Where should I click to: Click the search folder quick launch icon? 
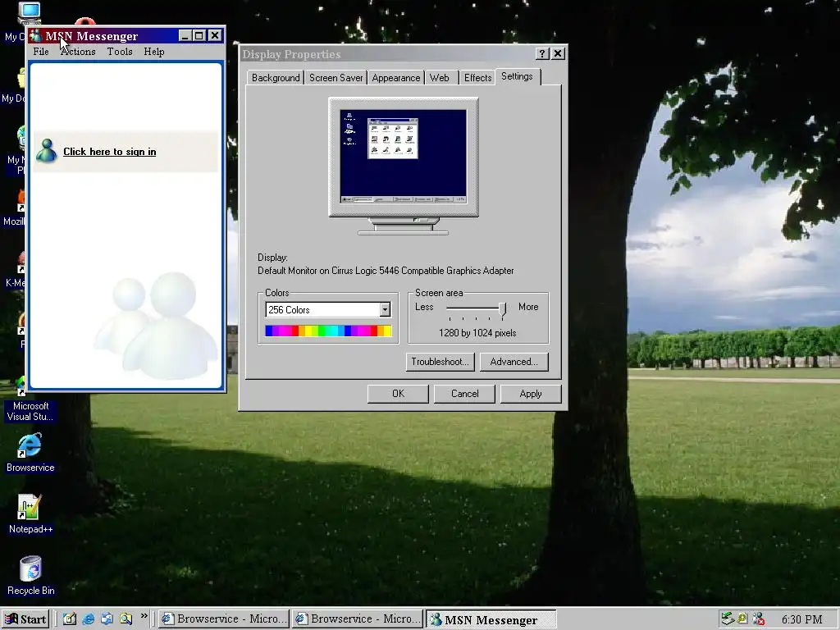(x=126, y=619)
